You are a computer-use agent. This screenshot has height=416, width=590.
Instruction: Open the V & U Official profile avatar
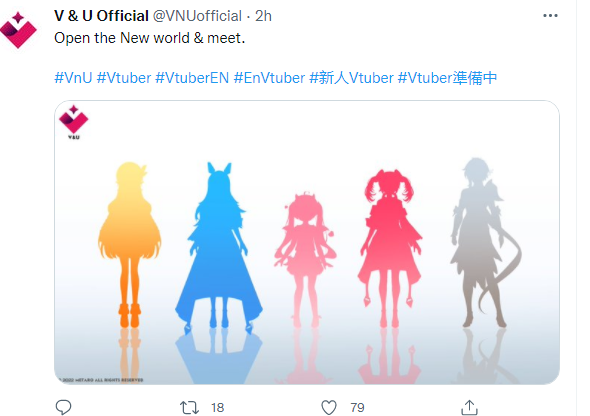pyautogui.click(x=18, y=30)
